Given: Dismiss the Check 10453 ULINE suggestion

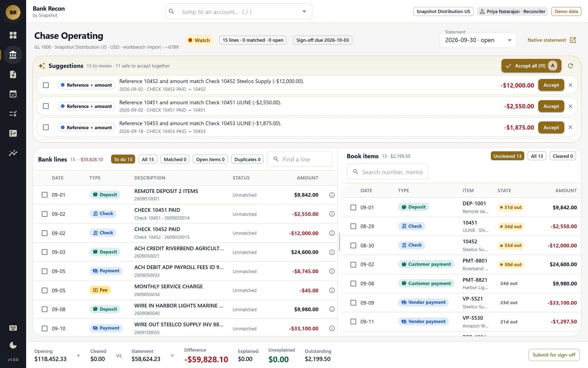Looking at the screenshot, I should [x=570, y=127].
